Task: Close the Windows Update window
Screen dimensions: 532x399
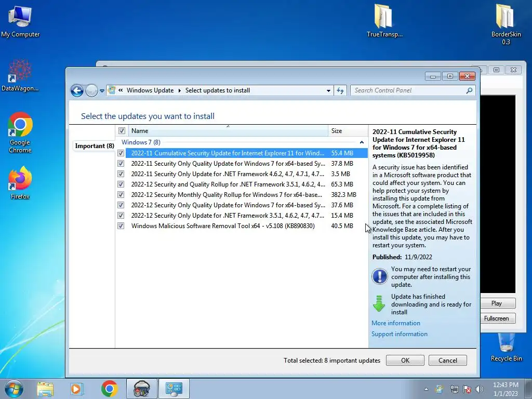Action: point(467,76)
